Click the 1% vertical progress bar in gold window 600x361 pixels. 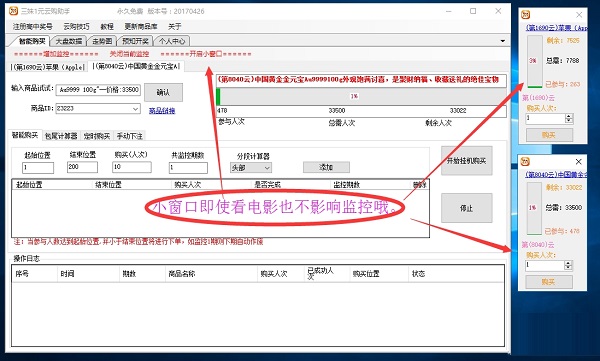point(534,209)
